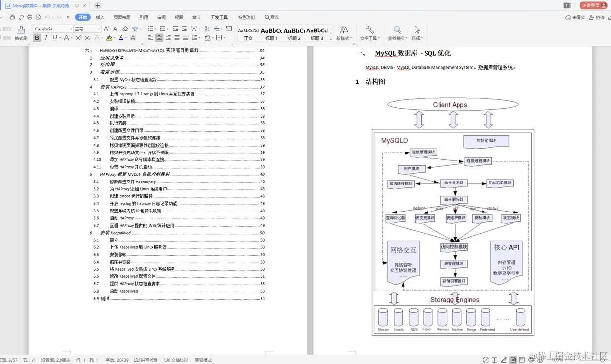Switch to the 视图 View tab
Screen dimensions: 611x364
coord(179,17)
